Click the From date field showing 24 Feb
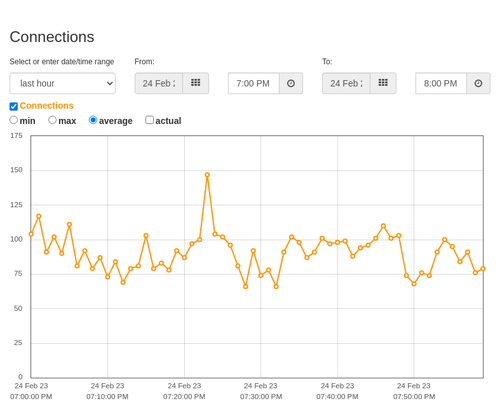This screenshot has width=500, height=403. coord(159,83)
